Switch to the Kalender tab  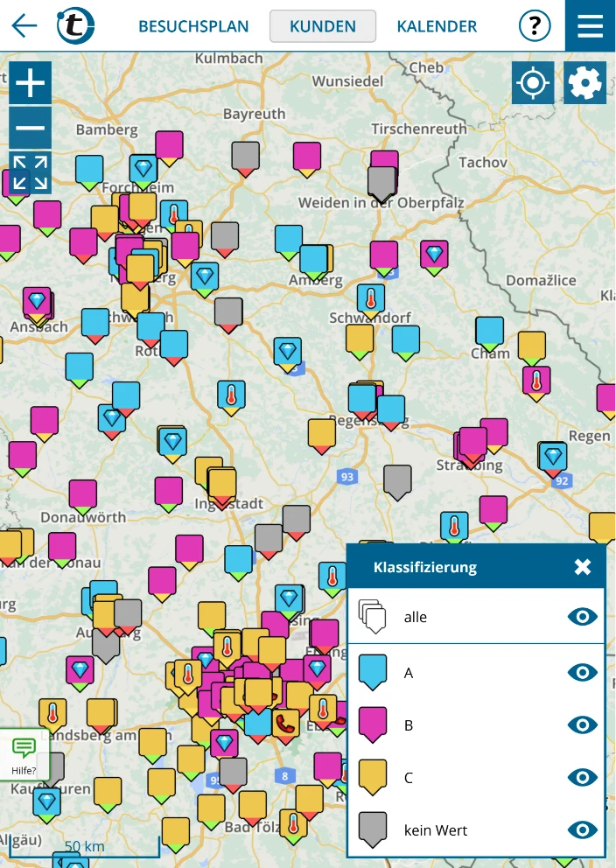tap(437, 26)
